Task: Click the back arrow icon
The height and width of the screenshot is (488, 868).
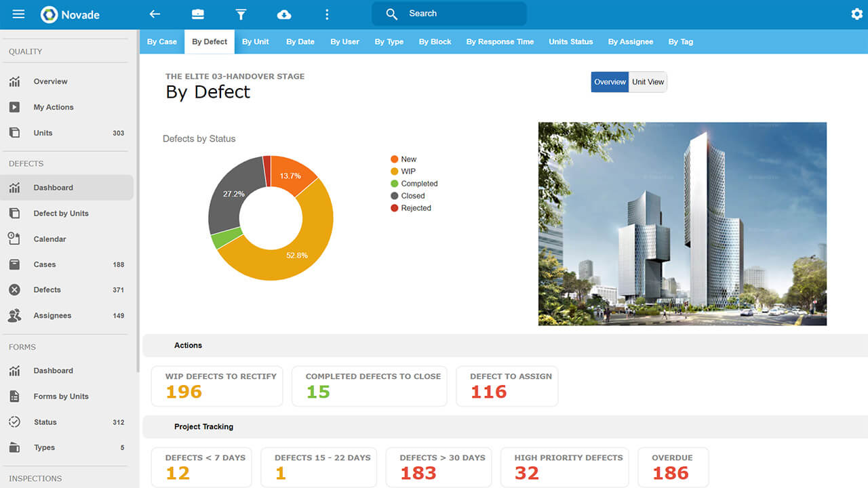Action: coord(155,14)
